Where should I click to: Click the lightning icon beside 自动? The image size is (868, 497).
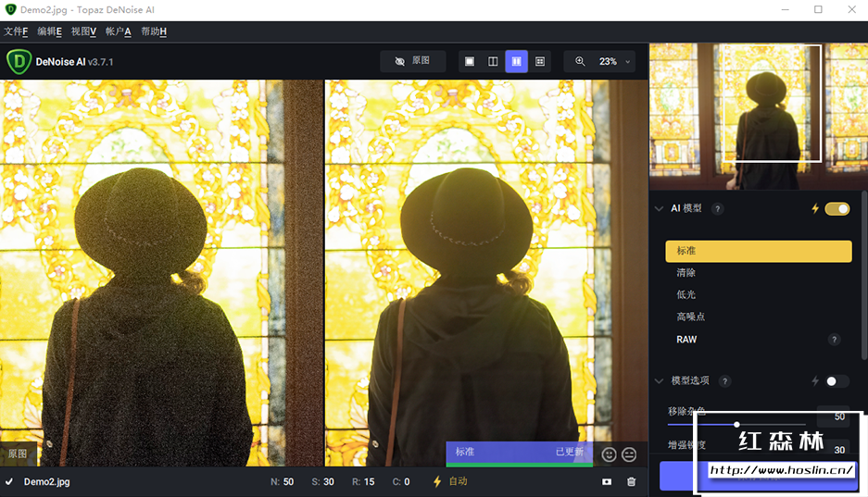coord(437,481)
